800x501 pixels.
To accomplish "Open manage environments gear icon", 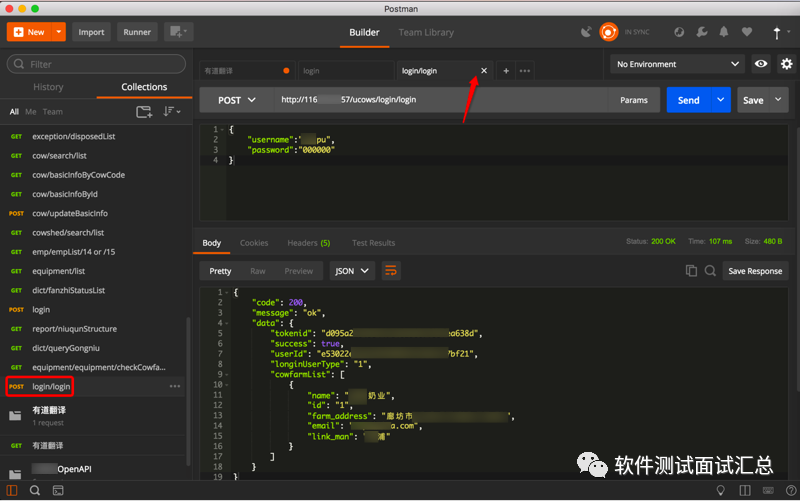I will click(786, 64).
